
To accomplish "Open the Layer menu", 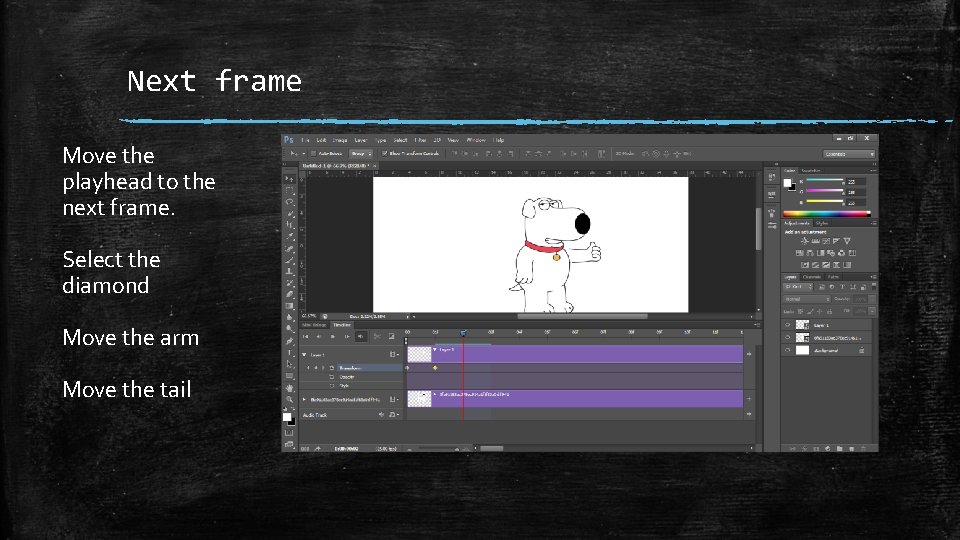I will click(361, 140).
